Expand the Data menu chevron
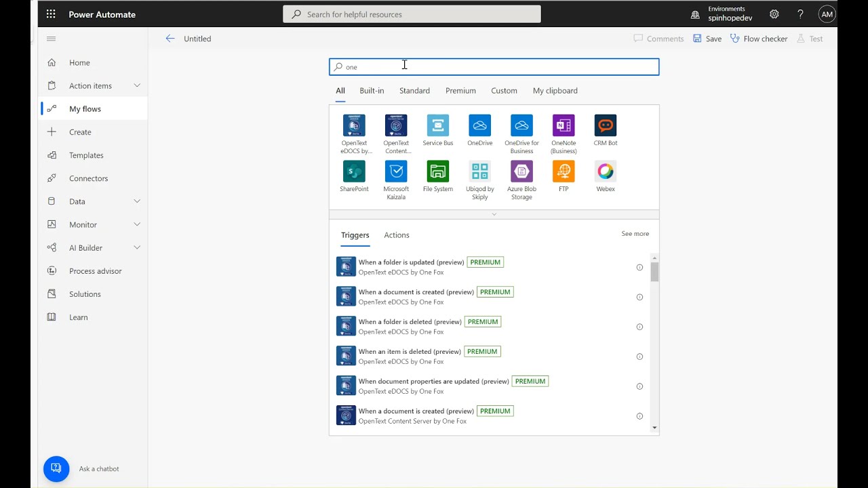868x488 pixels. pyautogui.click(x=137, y=201)
